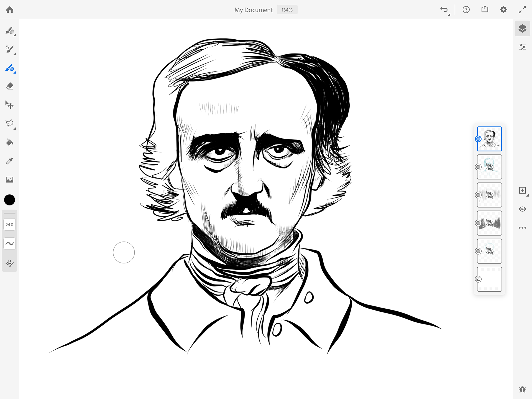Expand the undo options arrow
532x399 pixels.
pyautogui.click(x=449, y=14)
